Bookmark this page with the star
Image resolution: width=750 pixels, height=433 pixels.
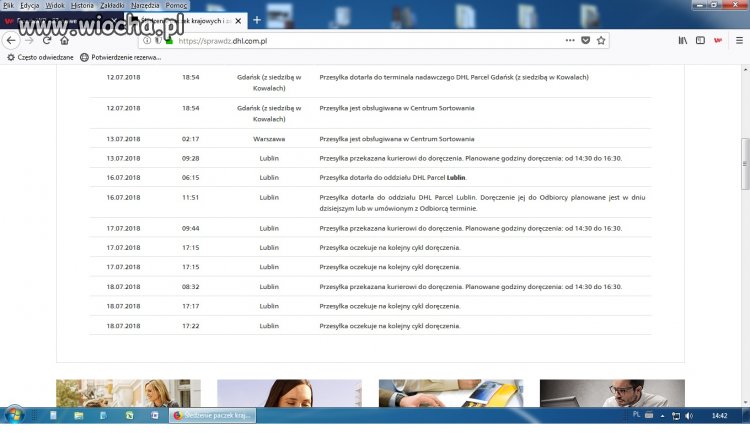[601, 41]
